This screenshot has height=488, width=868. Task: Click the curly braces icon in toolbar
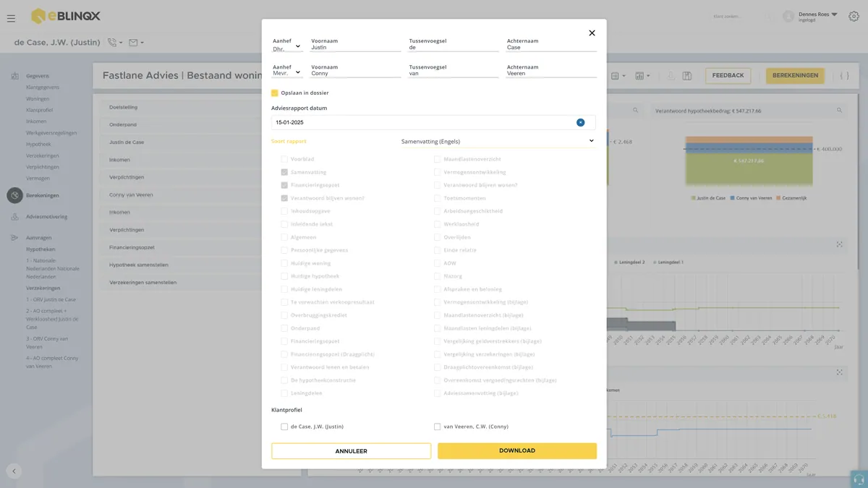tap(844, 76)
